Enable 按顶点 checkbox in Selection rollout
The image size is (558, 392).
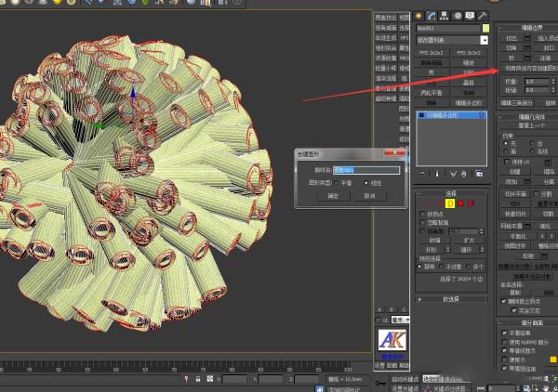[x=422, y=214]
